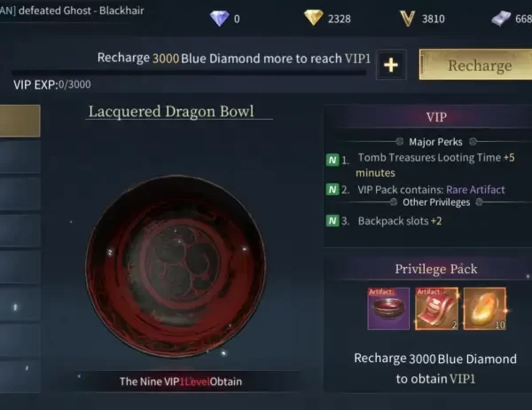Click the Rare Artifact link text

click(475, 190)
